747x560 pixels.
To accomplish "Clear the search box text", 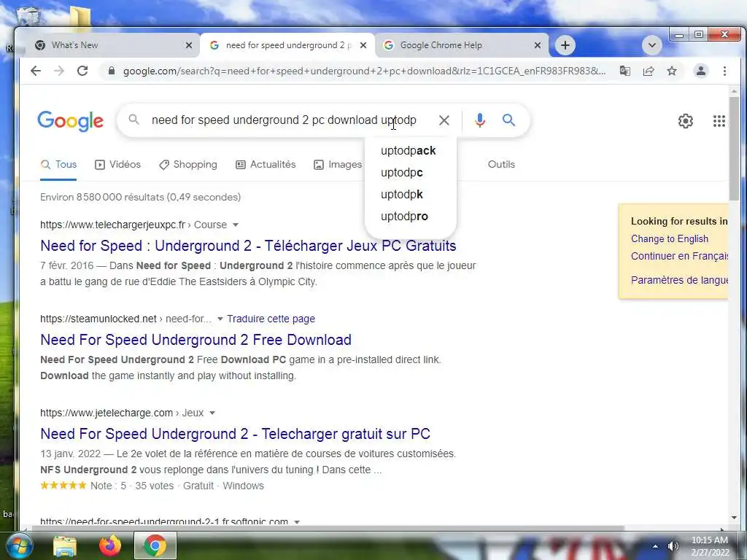I will tap(444, 120).
